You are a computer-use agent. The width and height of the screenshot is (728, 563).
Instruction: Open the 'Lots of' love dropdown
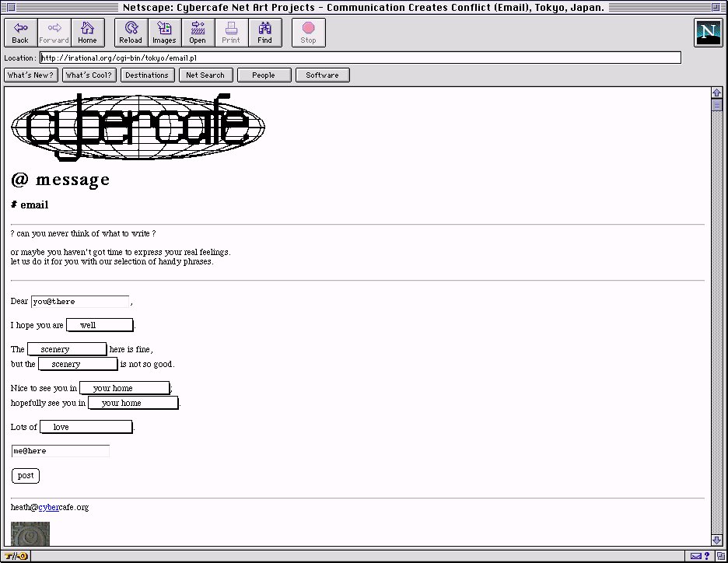point(86,427)
